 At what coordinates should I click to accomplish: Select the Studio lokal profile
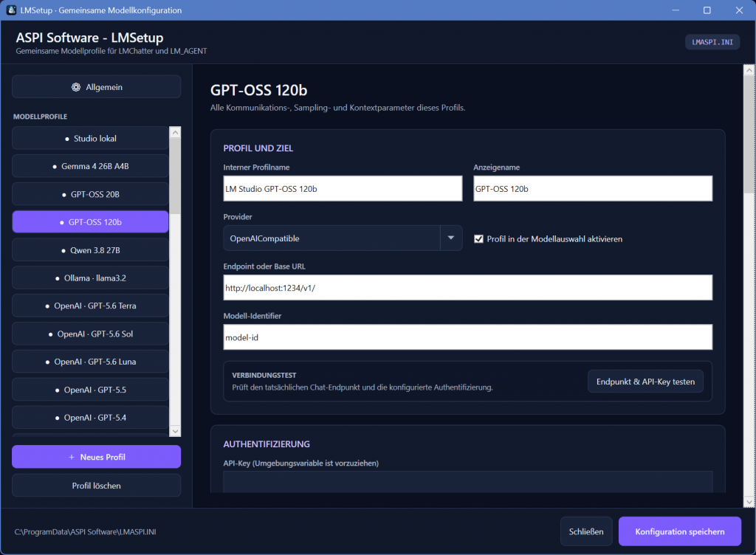click(x=90, y=138)
